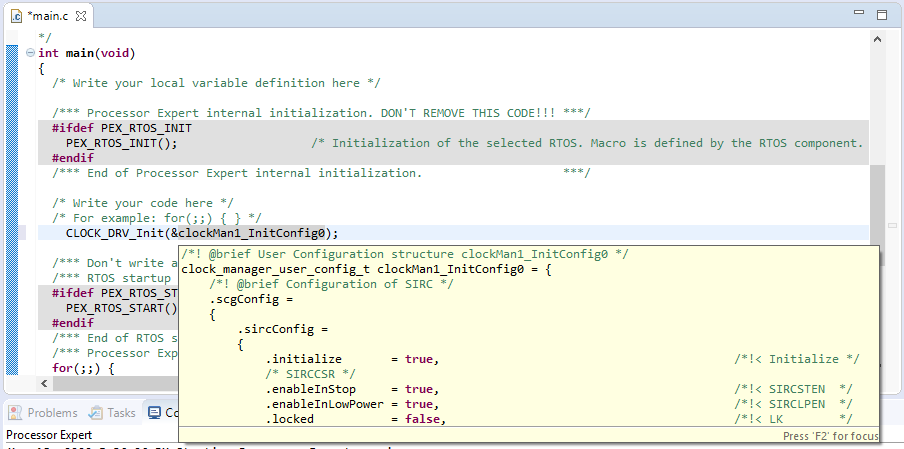The width and height of the screenshot is (904, 449).
Task: Click the PEX_RTOS_INIT(); line
Action: 122,143
